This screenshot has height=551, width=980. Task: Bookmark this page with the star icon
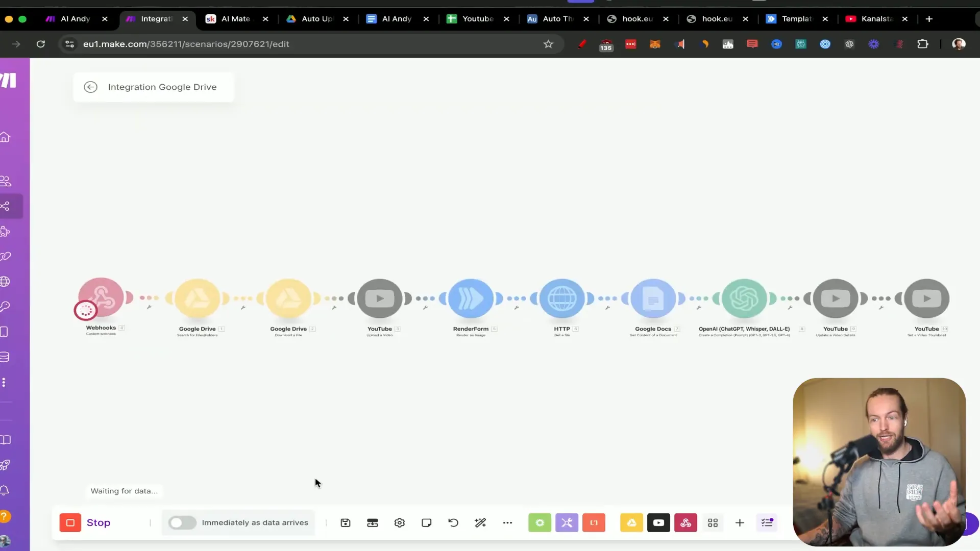(548, 44)
